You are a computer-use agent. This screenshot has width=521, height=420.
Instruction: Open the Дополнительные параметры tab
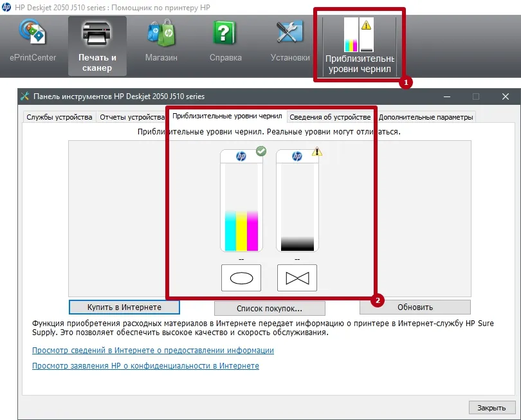tap(426, 117)
